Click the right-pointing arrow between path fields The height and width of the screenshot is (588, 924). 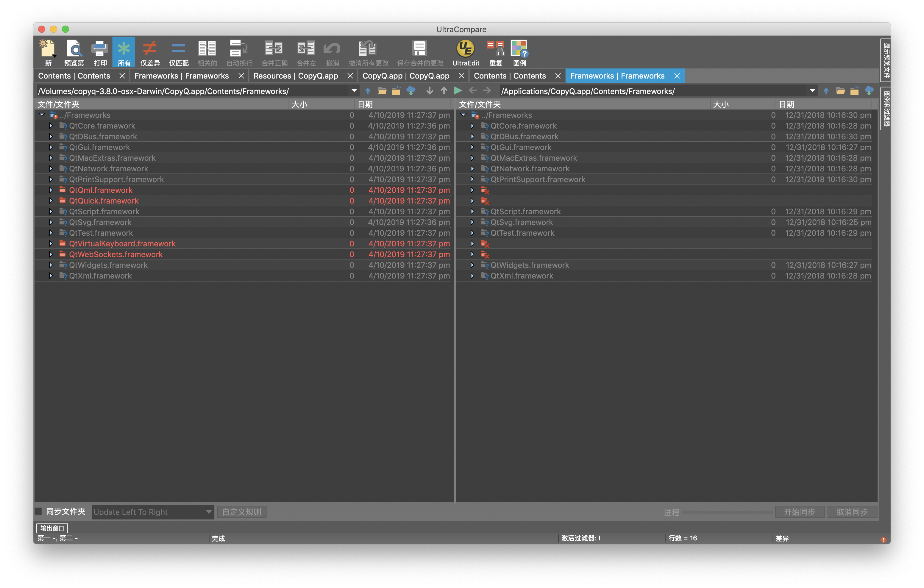coord(486,90)
